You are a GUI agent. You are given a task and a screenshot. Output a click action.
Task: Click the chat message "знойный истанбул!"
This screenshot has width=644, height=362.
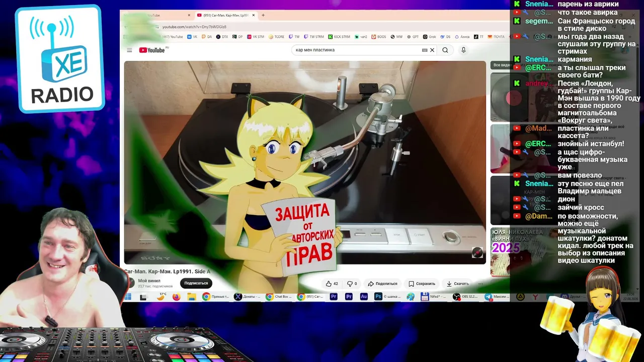pyautogui.click(x=591, y=144)
